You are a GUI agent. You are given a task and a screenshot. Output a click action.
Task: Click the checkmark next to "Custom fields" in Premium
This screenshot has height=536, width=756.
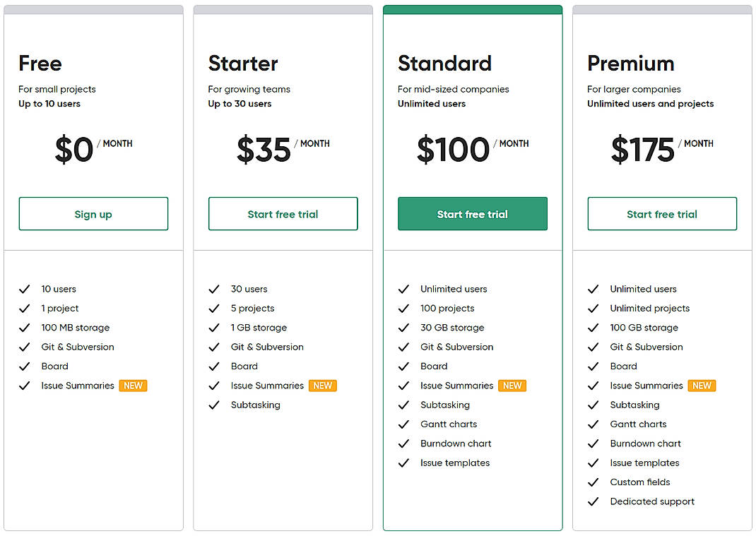point(593,482)
